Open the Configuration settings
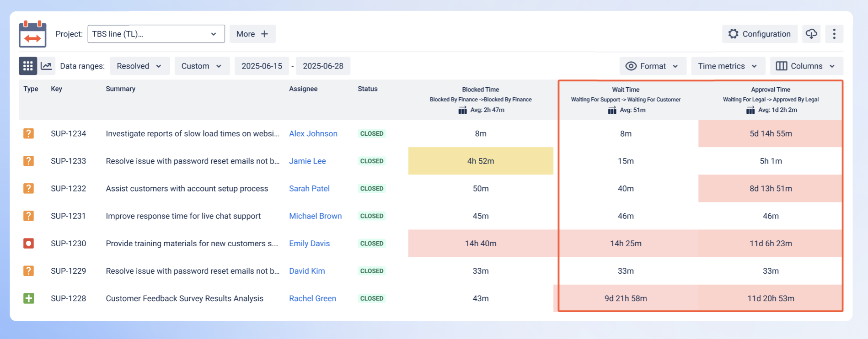 pyautogui.click(x=760, y=34)
